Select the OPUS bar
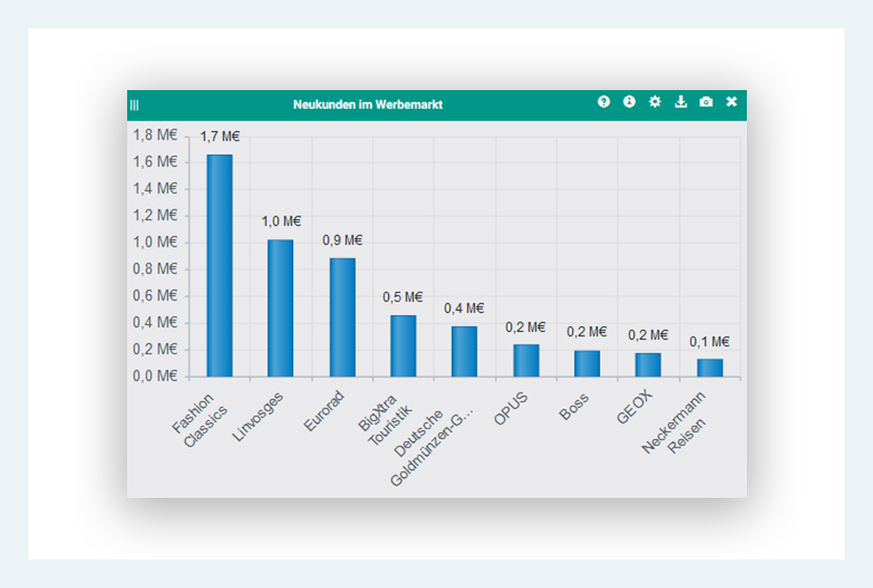 (x=526, y=360)
